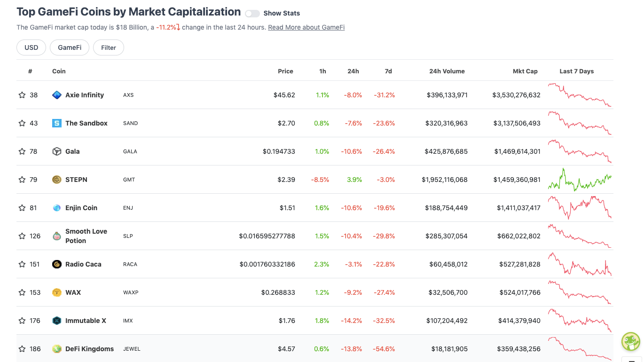
Task: Click the WAX coin logo
Action: click(x=57, y=292)
